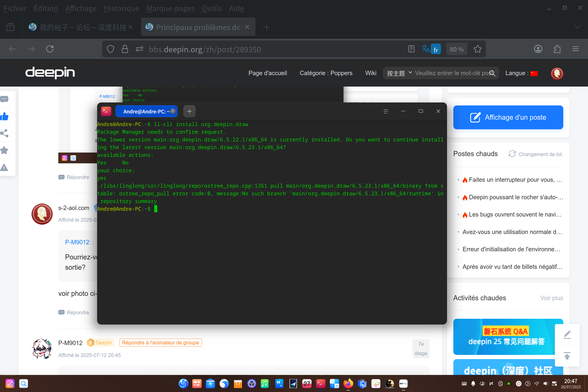Viewport: 588px width, 392px height.
Task: Open Langue language selector flag
Action: click(534, 73)
